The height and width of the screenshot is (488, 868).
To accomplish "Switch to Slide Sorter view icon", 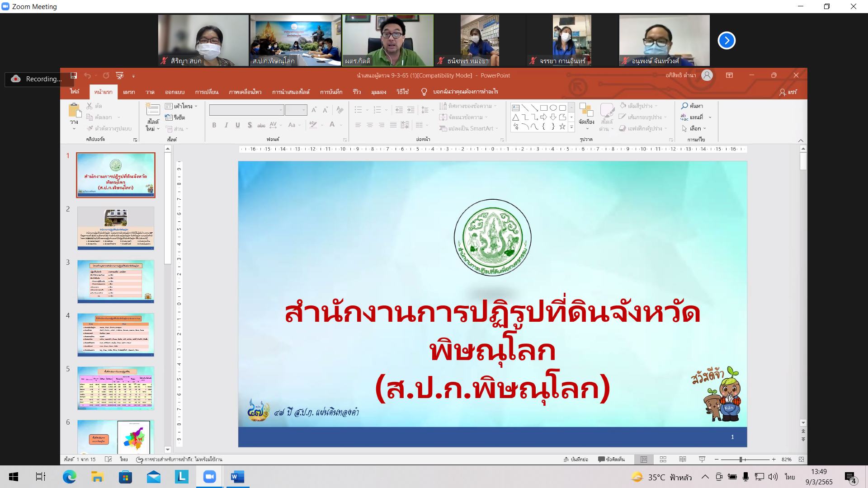I will click(663, 460).
